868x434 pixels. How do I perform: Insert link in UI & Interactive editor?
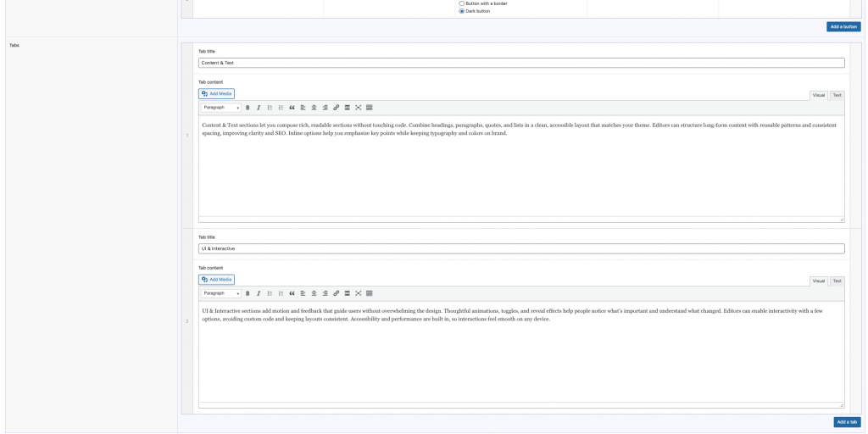[x=336, y=293]
